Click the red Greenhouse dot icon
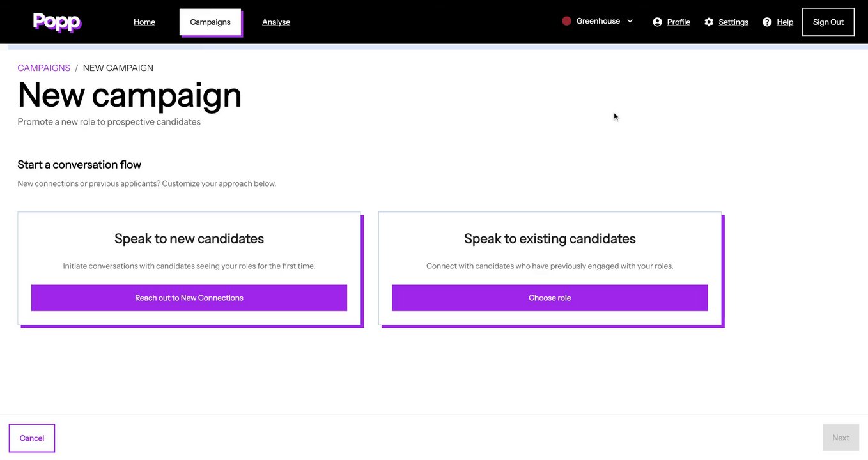868x460 pixels. [x=566, y=21]
